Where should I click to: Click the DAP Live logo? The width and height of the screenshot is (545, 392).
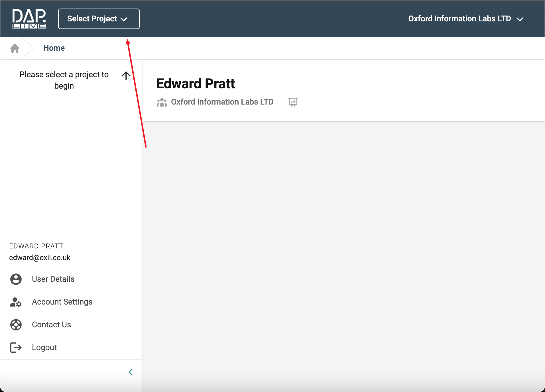(x=29, y=19)
